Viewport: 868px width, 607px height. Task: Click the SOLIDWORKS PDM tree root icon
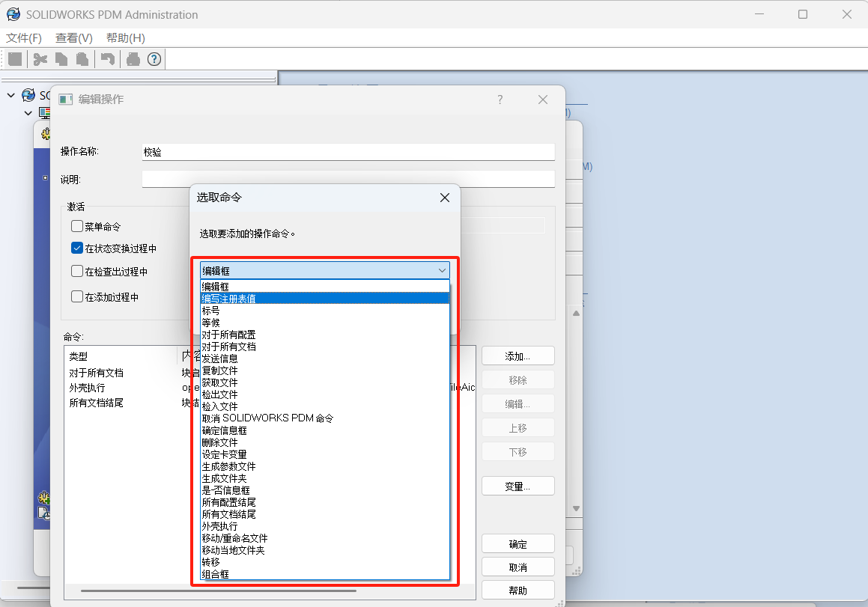point(28,95)
